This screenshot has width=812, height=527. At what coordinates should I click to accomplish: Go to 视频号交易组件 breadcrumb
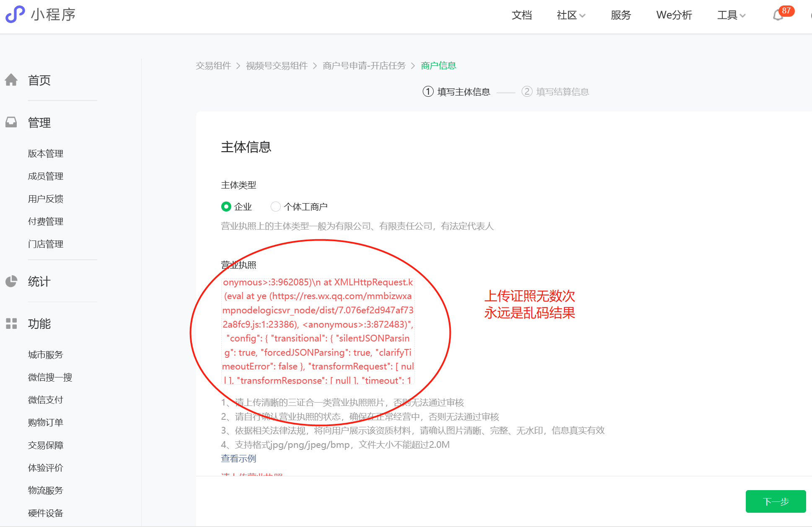(x=277, y=66)
